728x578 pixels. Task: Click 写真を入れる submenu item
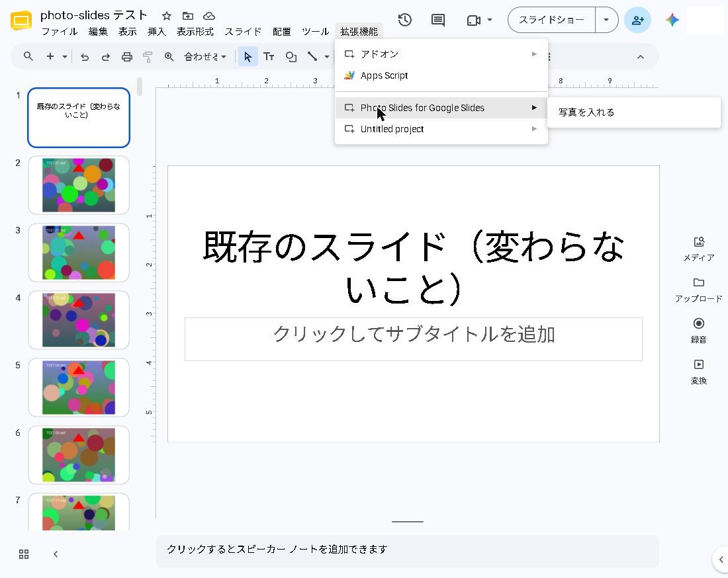click(634, 112)
